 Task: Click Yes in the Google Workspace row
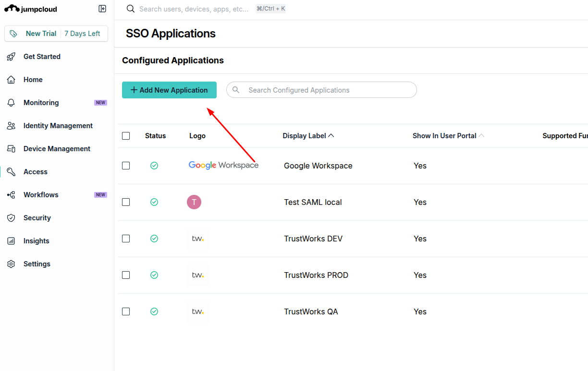(420, 166)
